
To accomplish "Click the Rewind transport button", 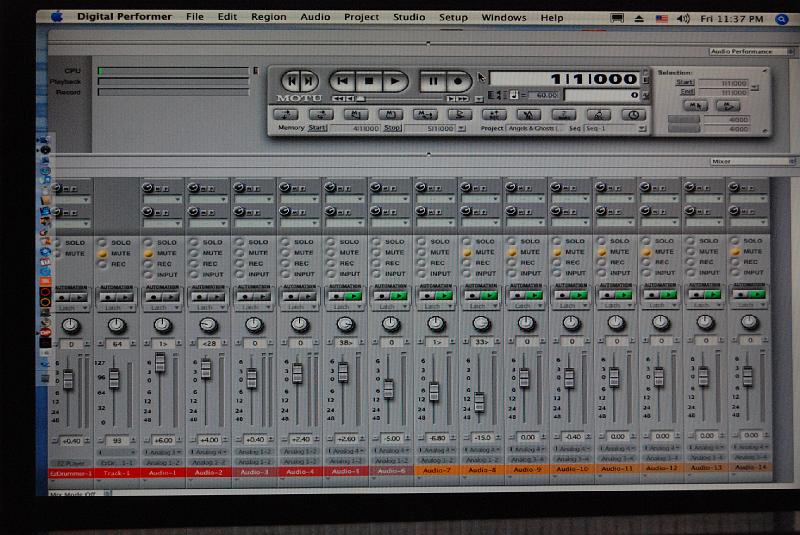I will (x=342, y=81).
